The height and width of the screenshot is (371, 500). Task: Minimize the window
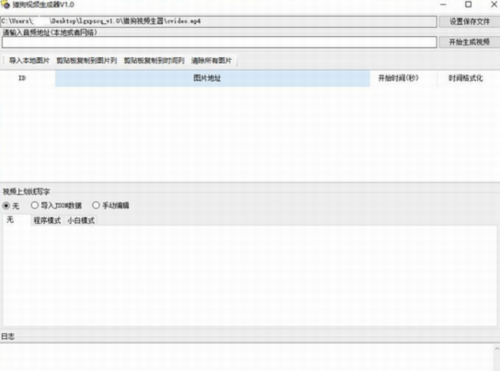pos(443,5)
